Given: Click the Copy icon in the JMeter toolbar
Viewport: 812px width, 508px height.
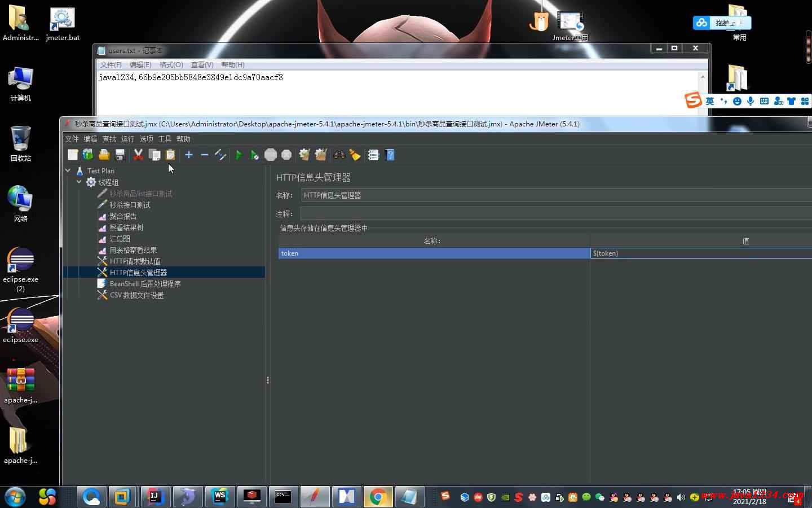Looking at the screenshot, I should [x=154, y=155].
